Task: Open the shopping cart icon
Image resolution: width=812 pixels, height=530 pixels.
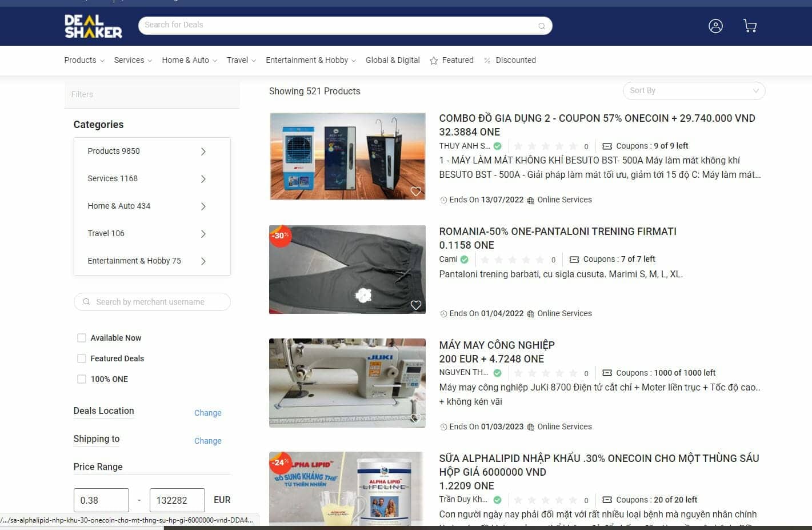Action: (x=750, y=26)
